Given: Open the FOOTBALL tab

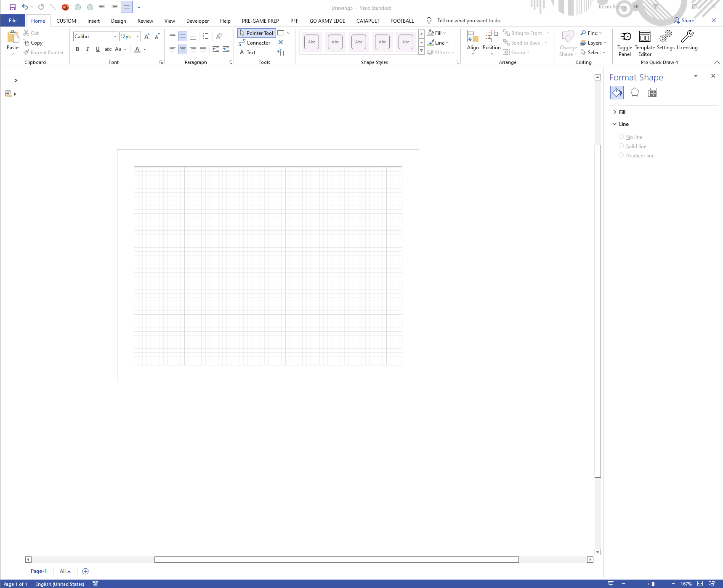Looking at the screenshot, I should pos(402,21).
